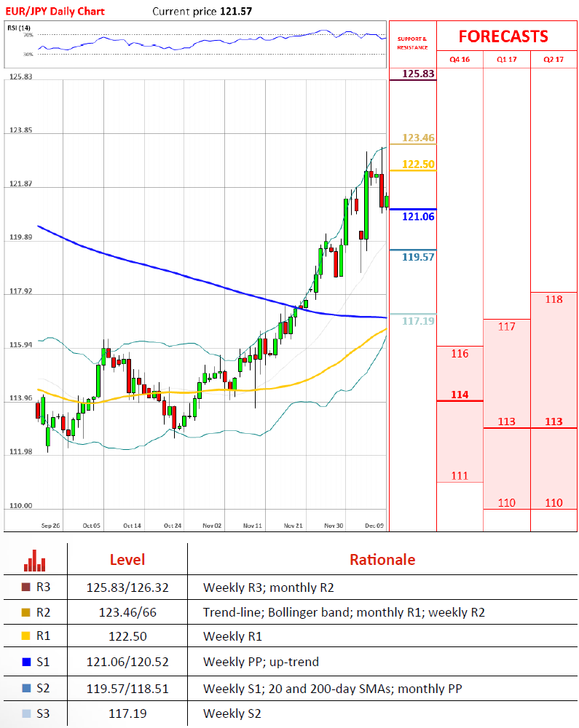
Task: Click the R1 yellow color swatch
Action: (26, 636)
